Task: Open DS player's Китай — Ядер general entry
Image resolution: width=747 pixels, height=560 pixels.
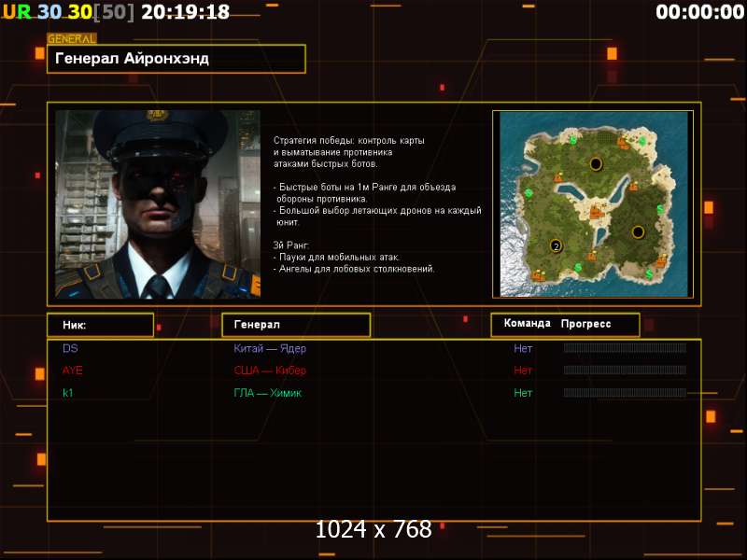Action: (x=270, y=348)
